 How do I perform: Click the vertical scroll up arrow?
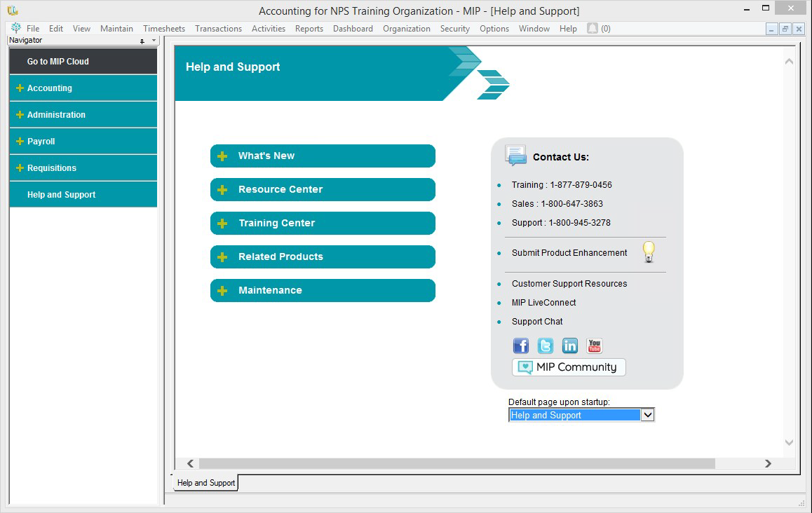point(789,61)
